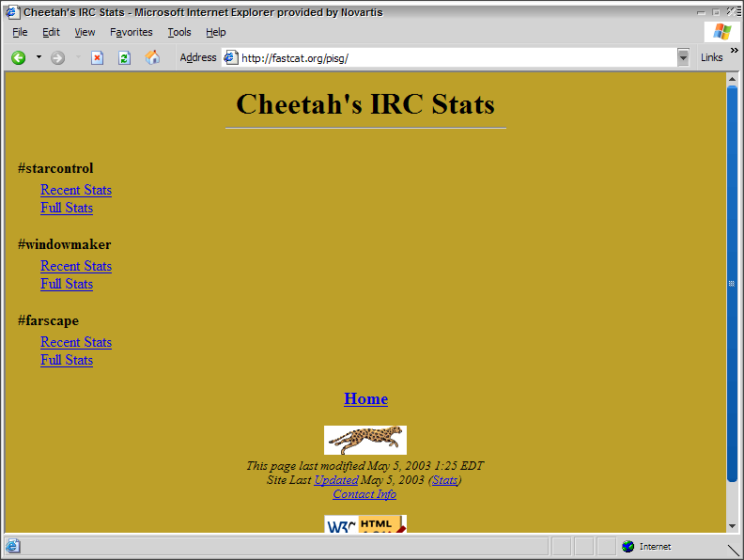Click the Home house icon

pyautogui.click(x=152, y=57)
